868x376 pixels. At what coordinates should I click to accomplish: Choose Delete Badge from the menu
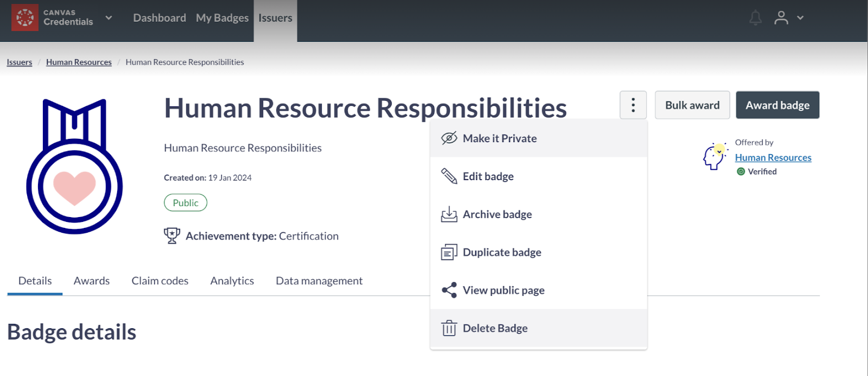(x=539, y=328)
